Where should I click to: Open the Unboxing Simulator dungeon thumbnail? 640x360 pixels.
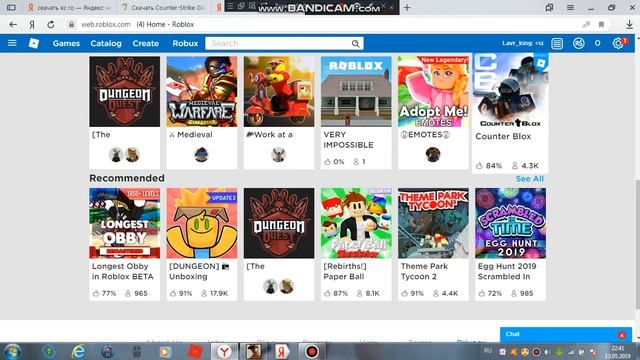pos(202,223)
